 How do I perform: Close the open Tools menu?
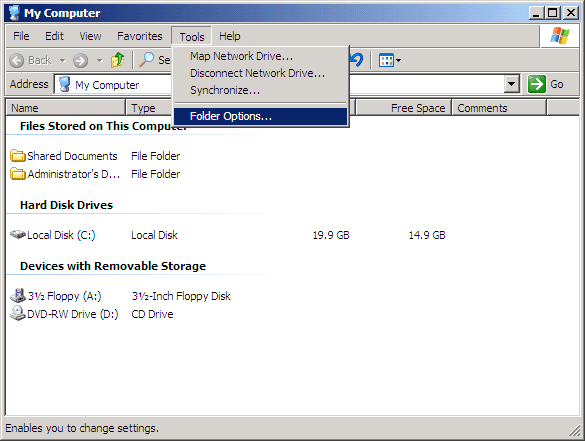pos(192,37)
